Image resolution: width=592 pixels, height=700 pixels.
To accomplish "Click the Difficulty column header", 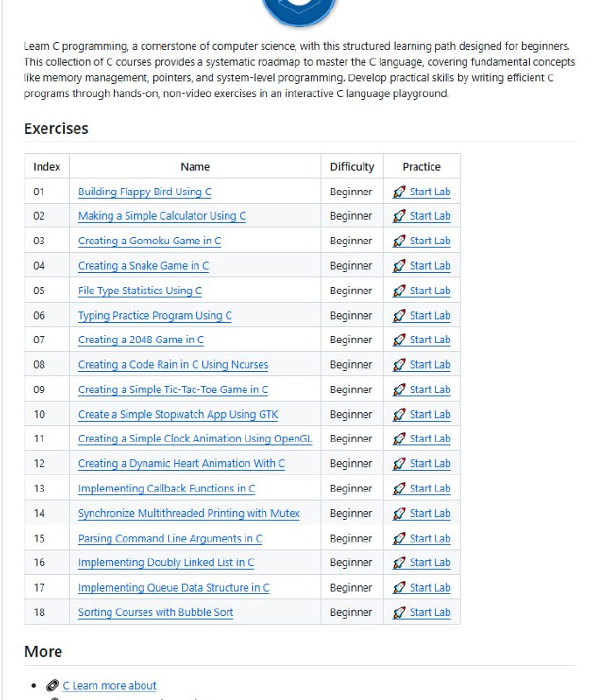I will pyautogui.click(x=353, y=166).
